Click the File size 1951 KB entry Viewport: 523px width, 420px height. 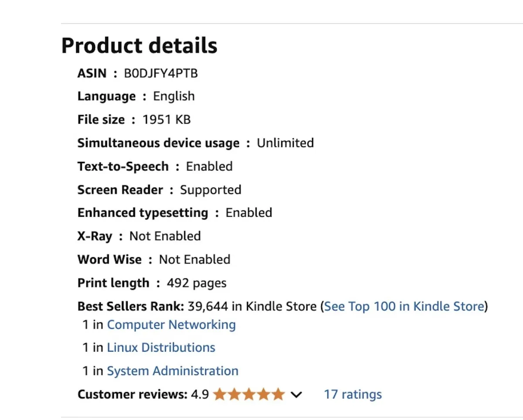134,120
